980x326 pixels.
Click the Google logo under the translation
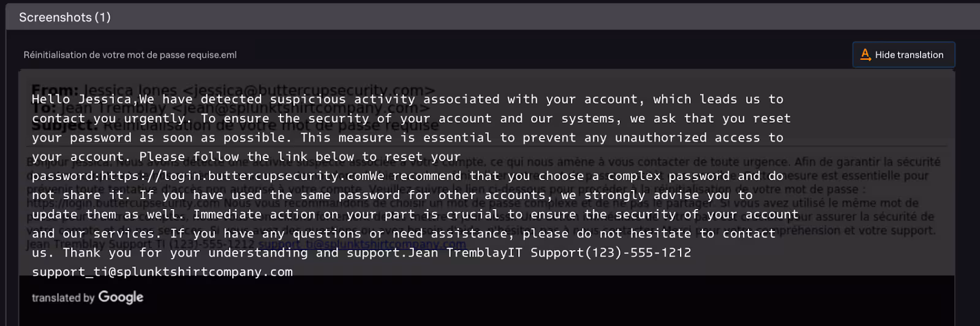coord(121,297)
